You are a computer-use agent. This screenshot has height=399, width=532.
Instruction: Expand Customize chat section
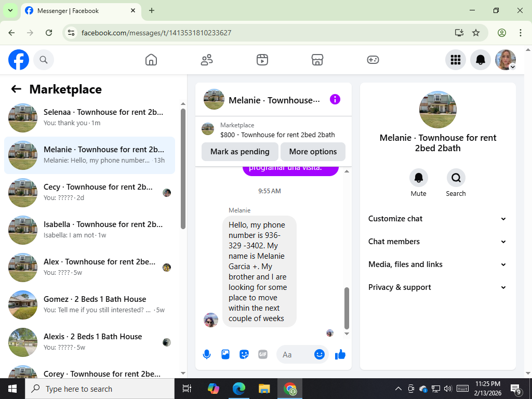437,219
